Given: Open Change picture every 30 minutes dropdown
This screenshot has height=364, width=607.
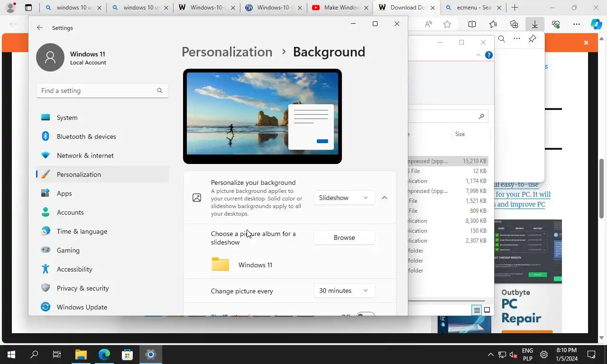Looking at the screenshot, I should (344, 291).
